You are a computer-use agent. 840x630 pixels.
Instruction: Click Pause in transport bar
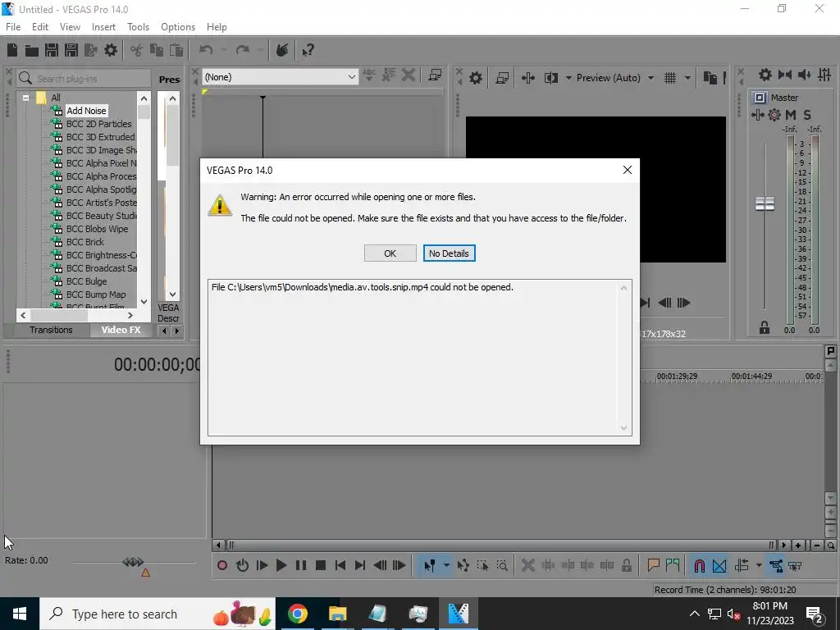[x=301, y=565]
